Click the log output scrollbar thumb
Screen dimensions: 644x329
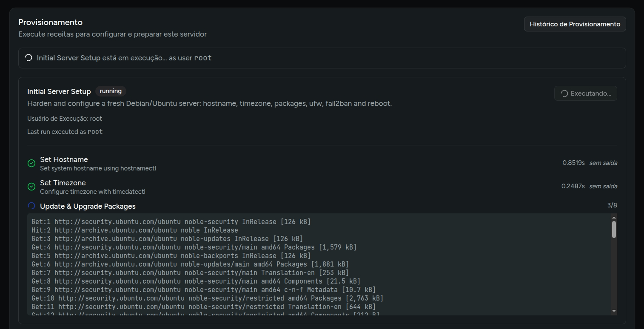[614, 230]
